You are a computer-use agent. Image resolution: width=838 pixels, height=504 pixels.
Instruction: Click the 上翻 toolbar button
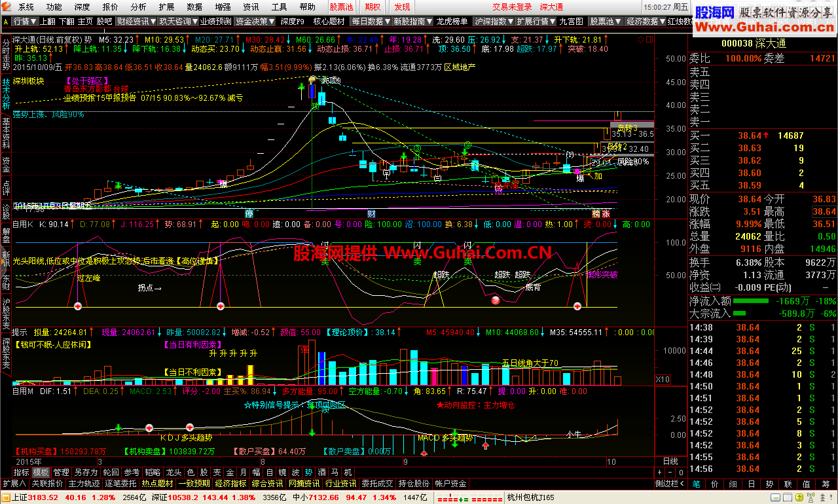(48, 21)
